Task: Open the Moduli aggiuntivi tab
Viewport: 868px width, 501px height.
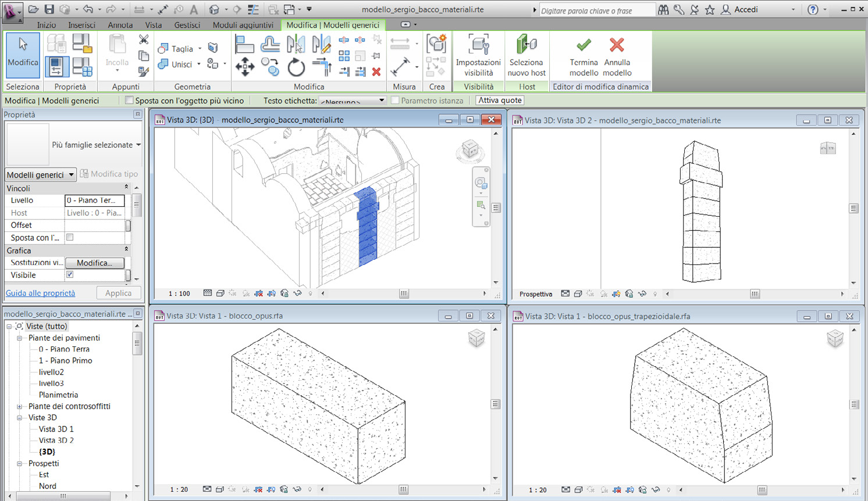Action: pyautogui.click(x=243, y=25)
